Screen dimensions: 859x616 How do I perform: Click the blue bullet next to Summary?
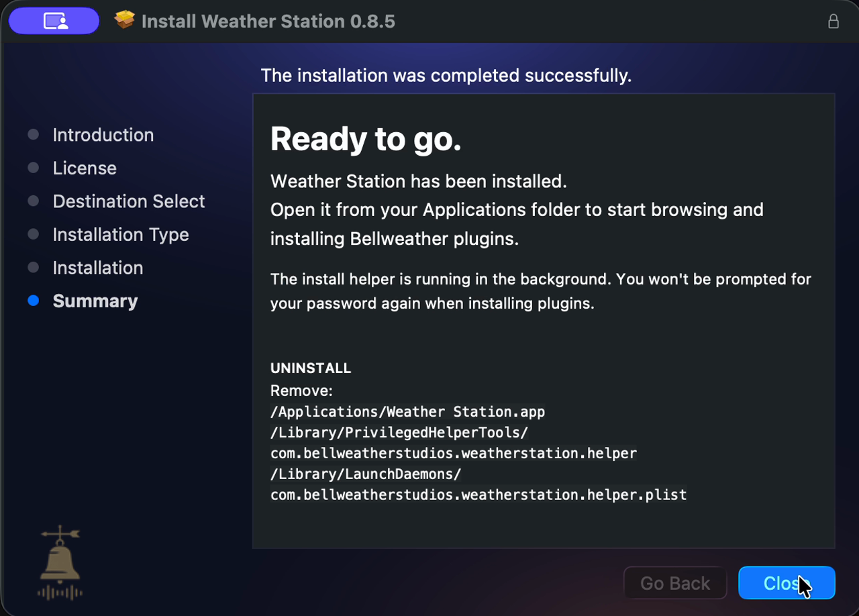tap(33, 301)
